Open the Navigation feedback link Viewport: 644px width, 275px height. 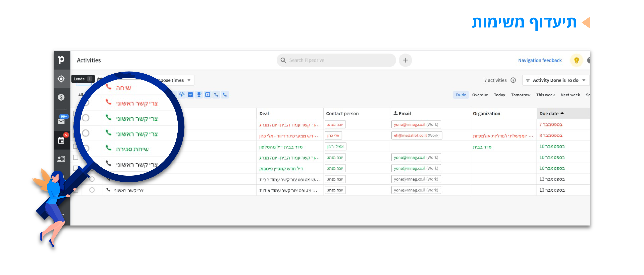click(540, 60)
